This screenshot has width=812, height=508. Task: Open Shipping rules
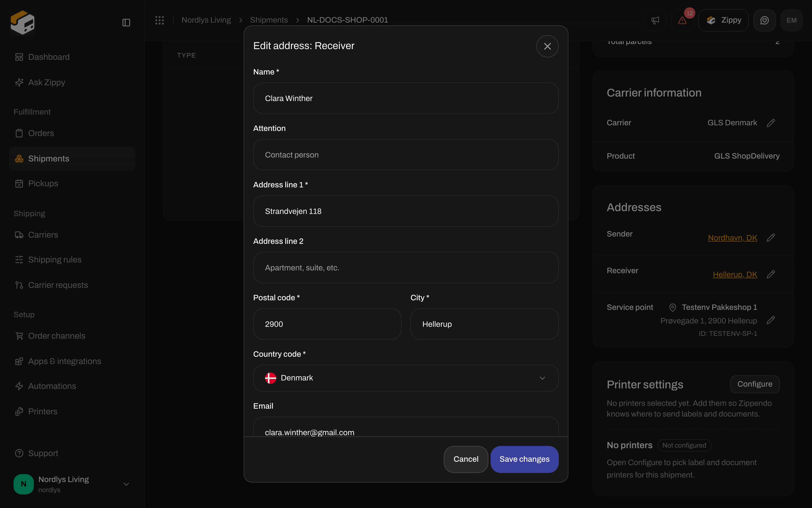click(x=72, y=260)
